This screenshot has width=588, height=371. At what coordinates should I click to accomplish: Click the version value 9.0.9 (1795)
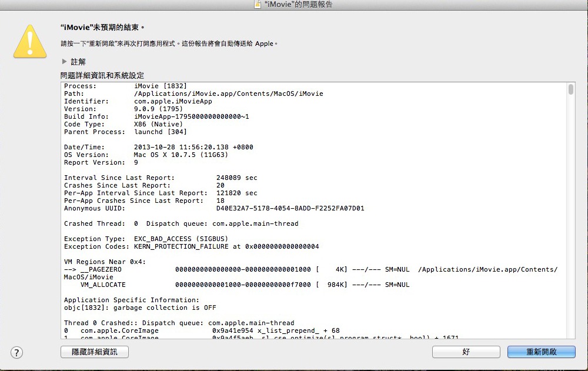(x=158, y=109)
